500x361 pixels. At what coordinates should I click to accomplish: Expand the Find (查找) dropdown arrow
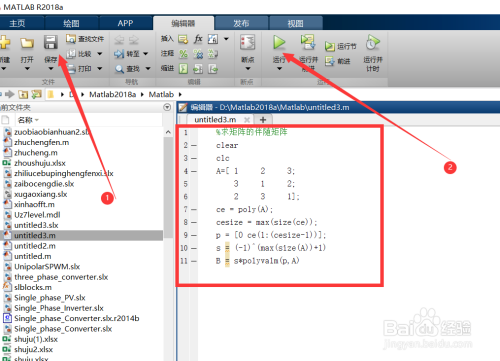(148, 69)
